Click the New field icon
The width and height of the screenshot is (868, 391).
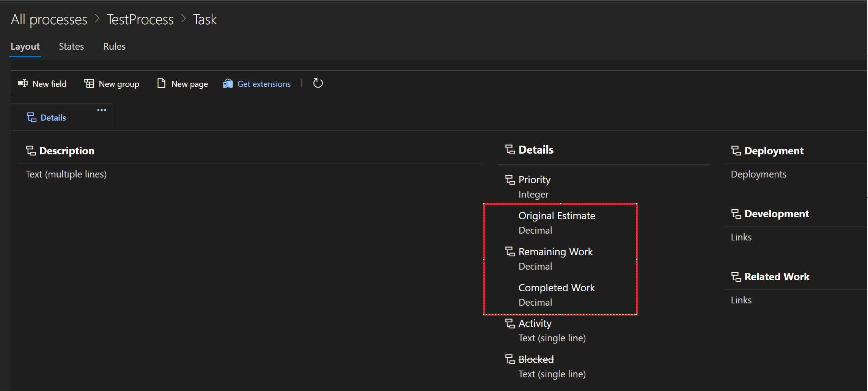coord(22,83)
